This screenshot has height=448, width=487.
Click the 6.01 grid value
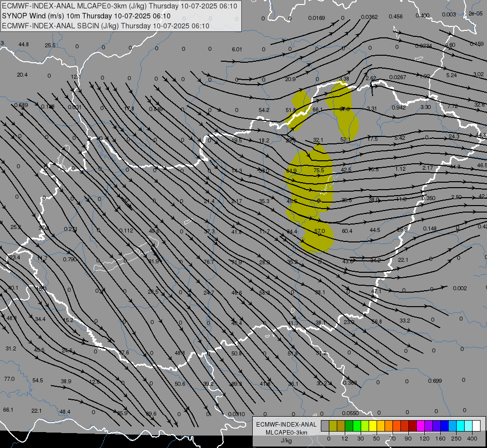(237, 49)
